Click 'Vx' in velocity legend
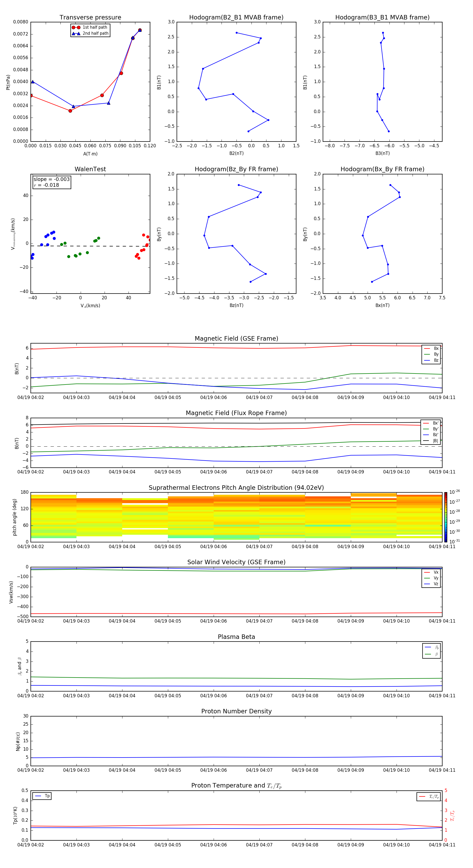Image resolution: width=473 pixels, height=868 pixels. click(431, 572)
